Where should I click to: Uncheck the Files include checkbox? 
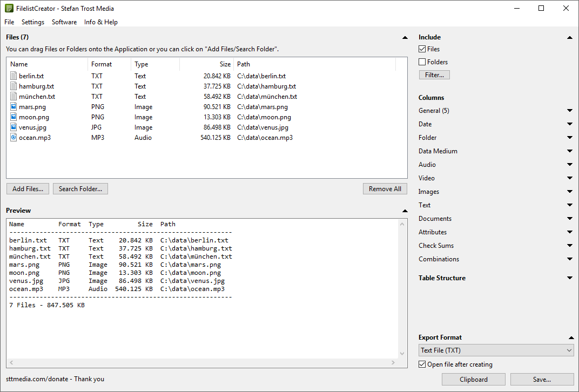point(422,49)
